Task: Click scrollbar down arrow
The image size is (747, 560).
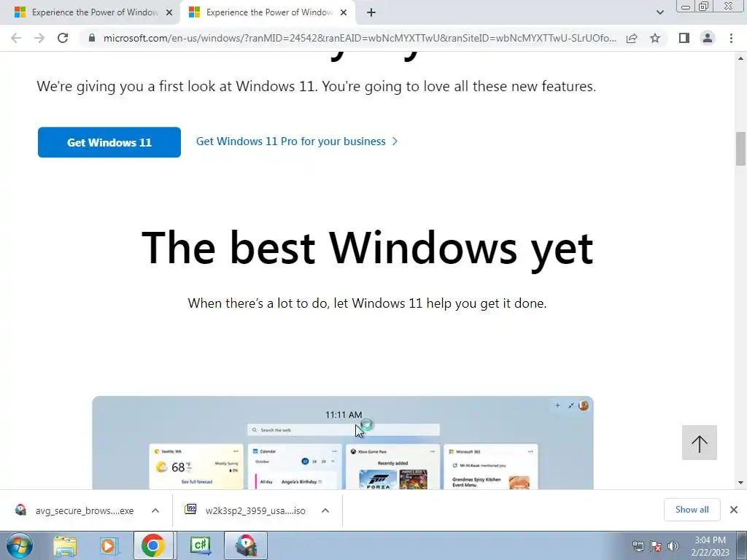Action: coord(740,483)
